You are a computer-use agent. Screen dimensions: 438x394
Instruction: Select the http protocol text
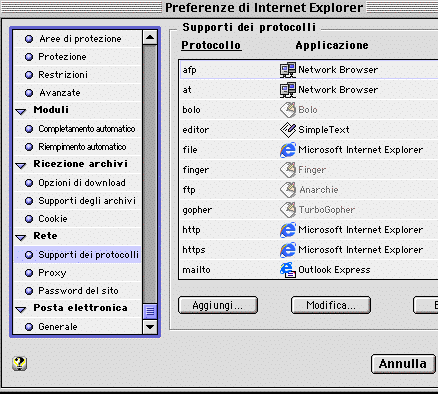[191, 230]
